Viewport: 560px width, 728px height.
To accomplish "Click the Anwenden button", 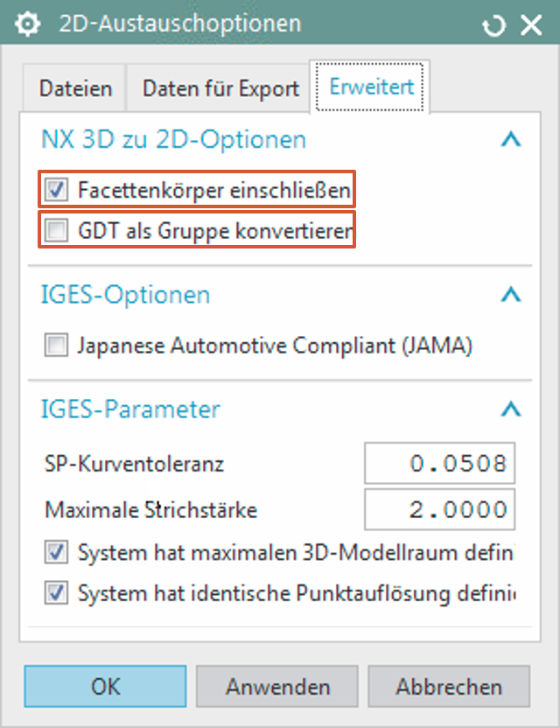I will coord(278,687).
